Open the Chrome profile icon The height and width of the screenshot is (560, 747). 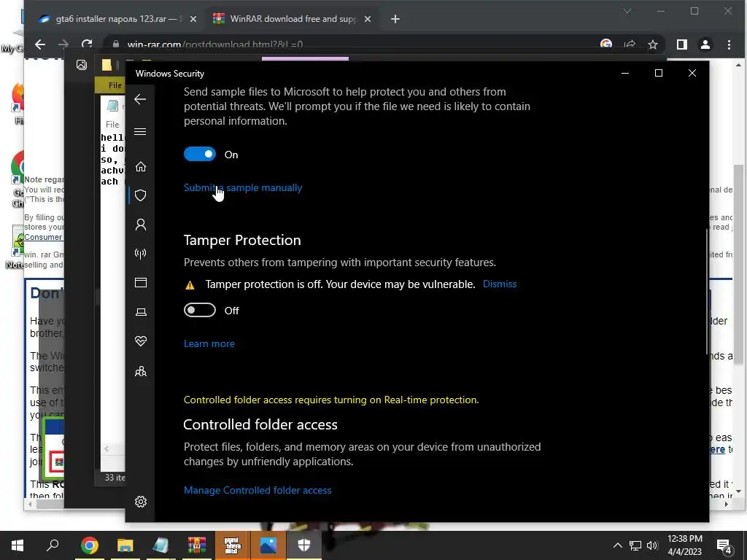point(705,44)
